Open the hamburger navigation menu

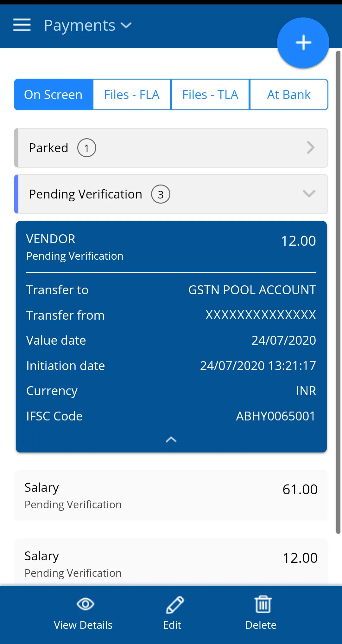[22, 25]
